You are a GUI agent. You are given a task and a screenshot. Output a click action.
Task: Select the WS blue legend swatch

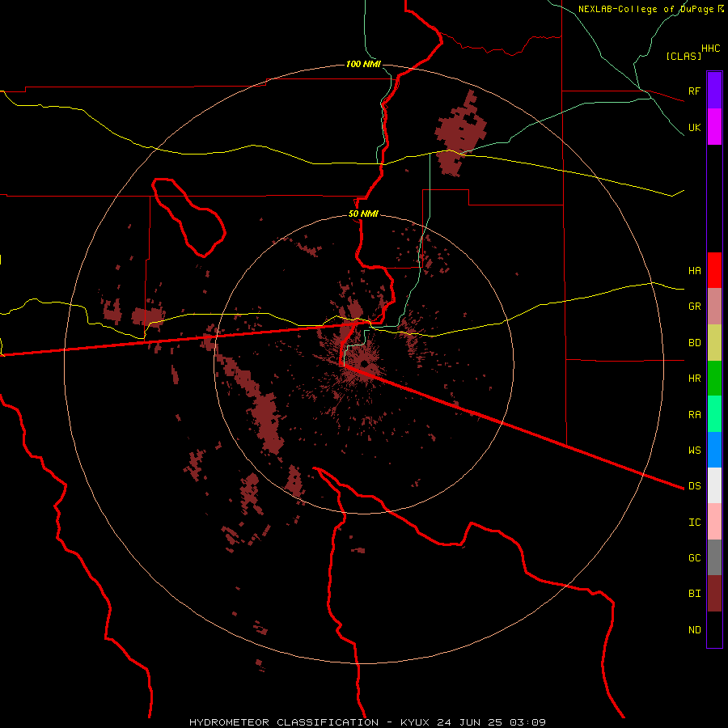click(x=714, y=450)
